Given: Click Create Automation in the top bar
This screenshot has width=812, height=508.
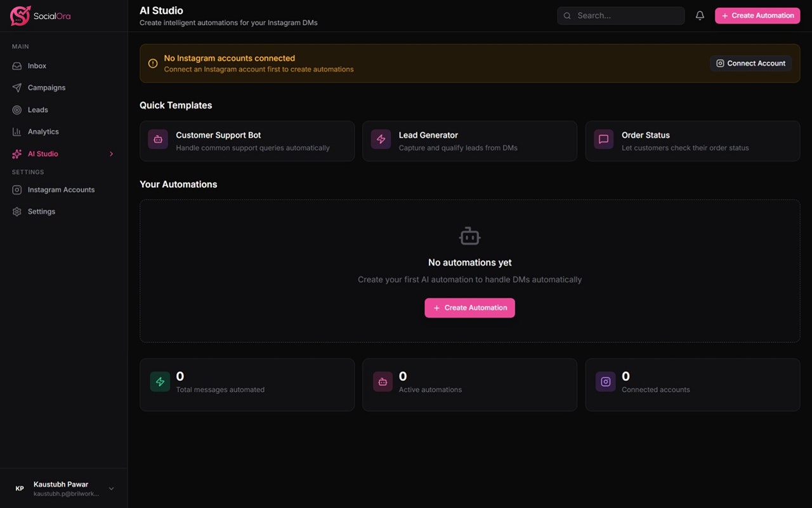Looking at the screenshot, I should point(757,16).
